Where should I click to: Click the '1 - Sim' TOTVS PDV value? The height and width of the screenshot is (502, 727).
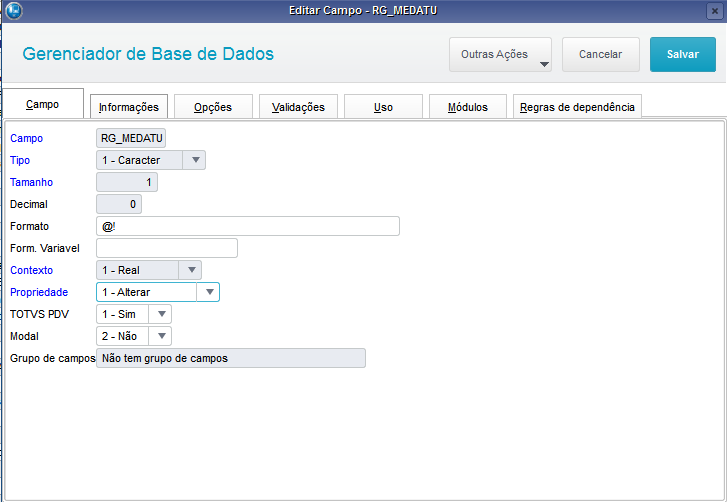pyautogui.click(x=119, y=314)
